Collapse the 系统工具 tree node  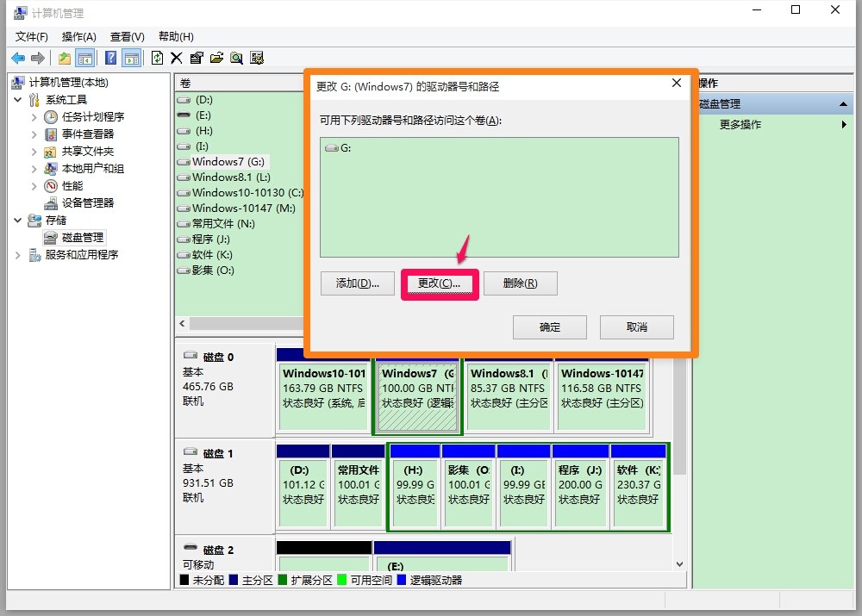[17, 99]
